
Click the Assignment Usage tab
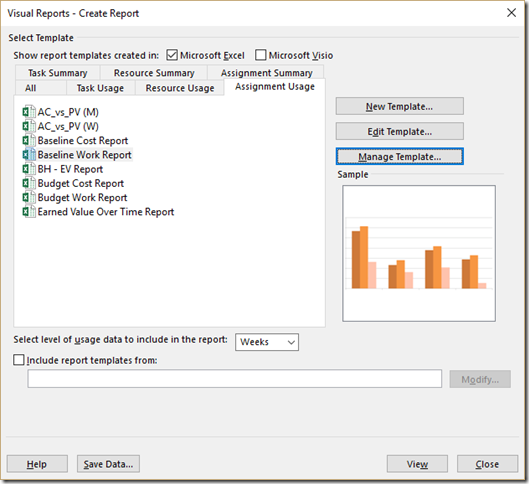[x=275, y=87]
